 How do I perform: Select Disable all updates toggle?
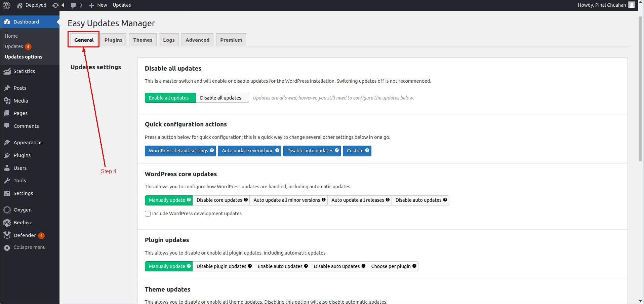pyautogui.click(x=222, y=98)
